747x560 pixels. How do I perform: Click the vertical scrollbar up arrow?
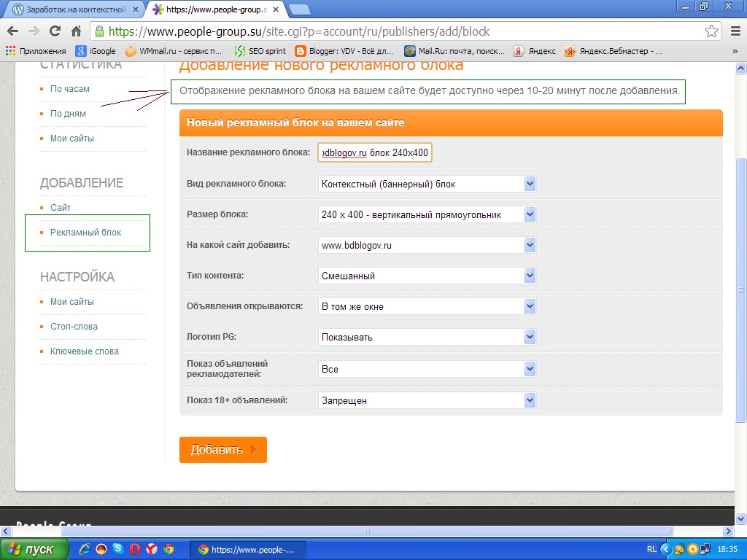(x=741, y=68)
